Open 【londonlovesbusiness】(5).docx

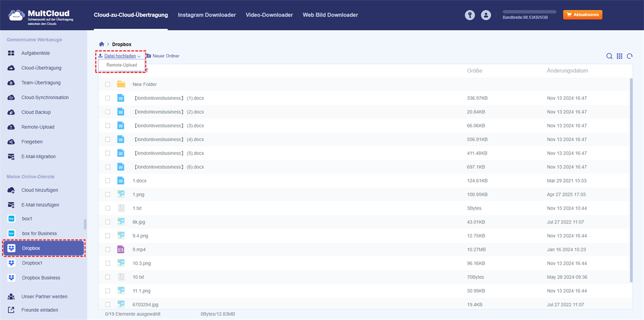(169, 153)
